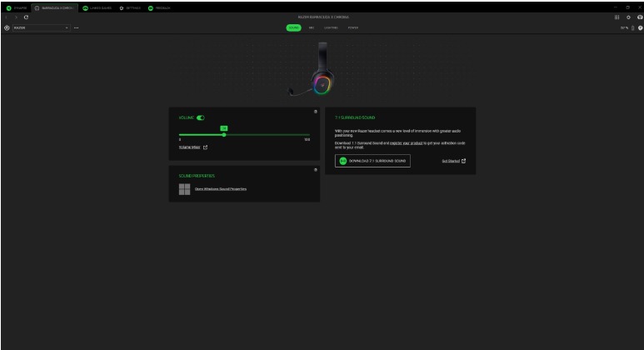The image size is (644, 350).
Task: Click the info icon in Sound Properties panel
Action: 316,170
